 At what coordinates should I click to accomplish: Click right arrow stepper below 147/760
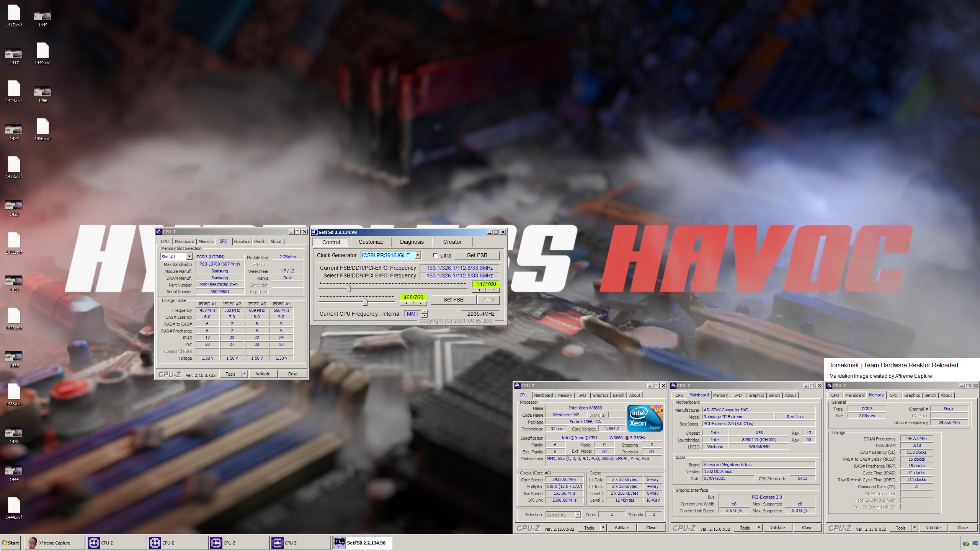[493, 290]
